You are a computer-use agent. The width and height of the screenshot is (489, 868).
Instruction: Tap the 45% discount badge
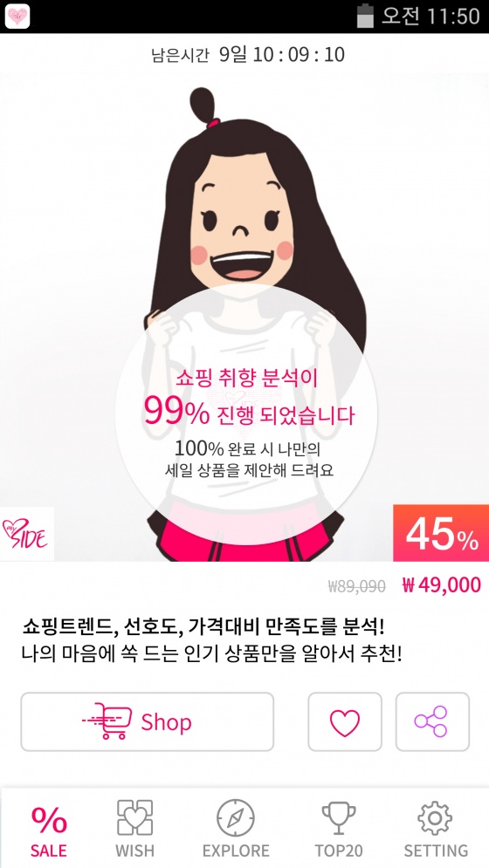coord(441,534)
